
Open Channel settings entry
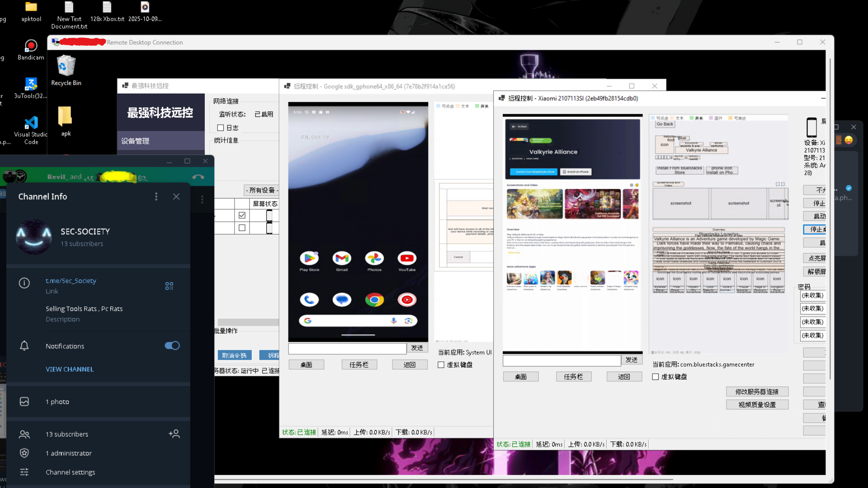70,472
